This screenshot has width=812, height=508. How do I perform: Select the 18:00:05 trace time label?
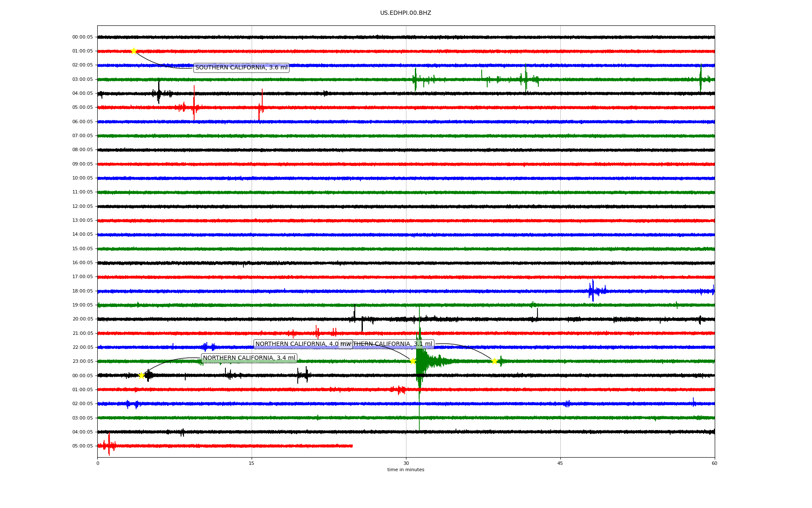click(82, 291)
